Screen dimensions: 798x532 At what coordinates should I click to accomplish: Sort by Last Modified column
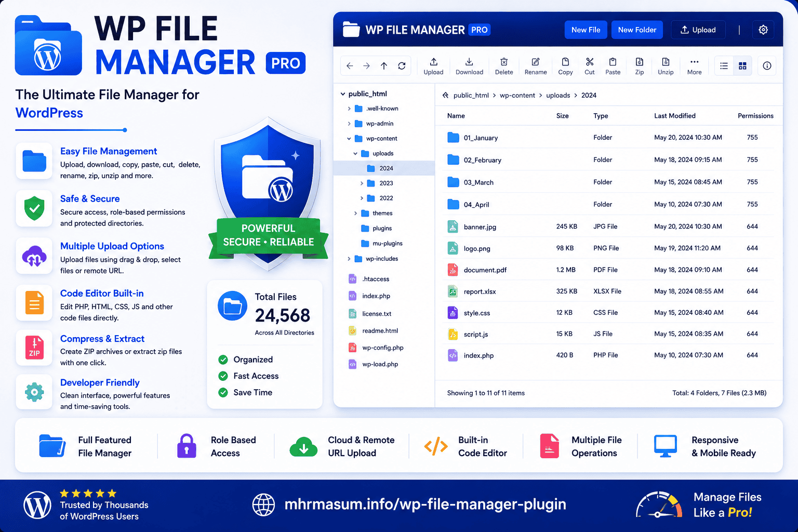click(675, 116)
